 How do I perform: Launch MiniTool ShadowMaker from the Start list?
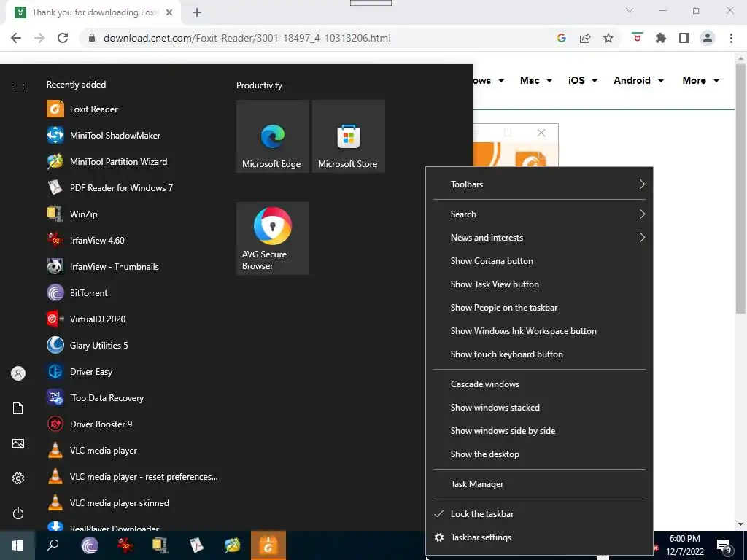click(x=133, y=135)
